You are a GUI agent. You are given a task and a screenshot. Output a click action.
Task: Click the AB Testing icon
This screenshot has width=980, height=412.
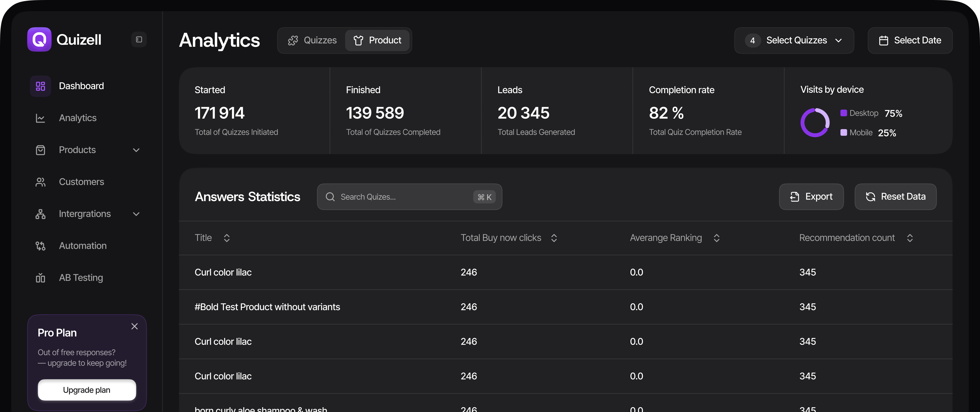pyautogui.click(x=40, y=278)
